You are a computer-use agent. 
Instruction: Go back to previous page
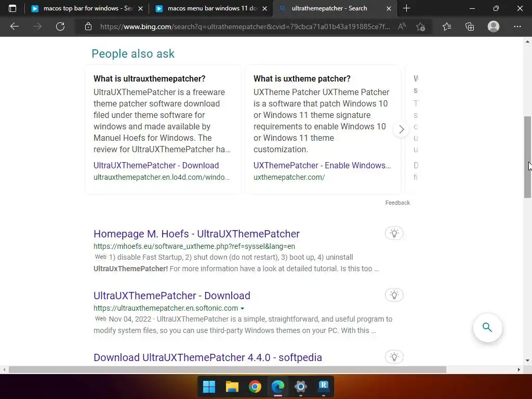click(x=15, y=26)
